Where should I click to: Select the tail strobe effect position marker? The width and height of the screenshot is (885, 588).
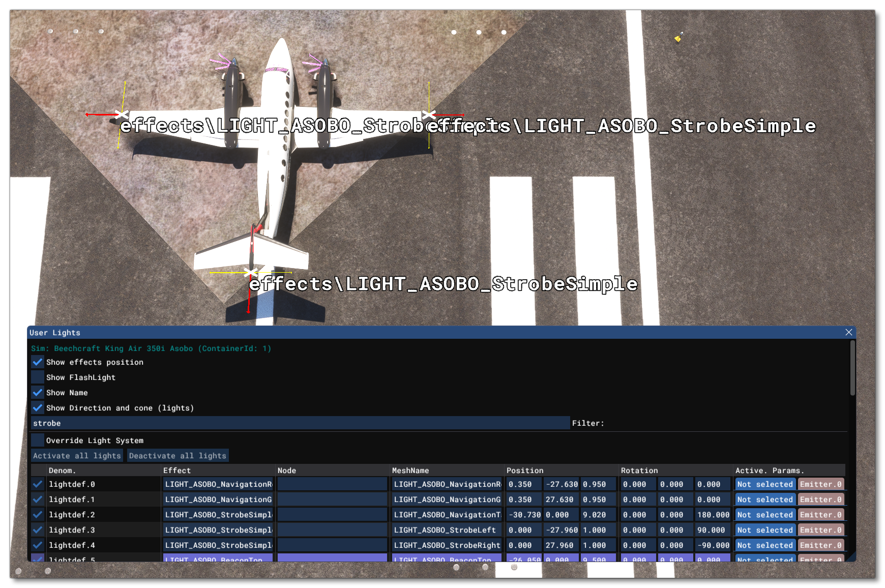[x=251, y=272]
